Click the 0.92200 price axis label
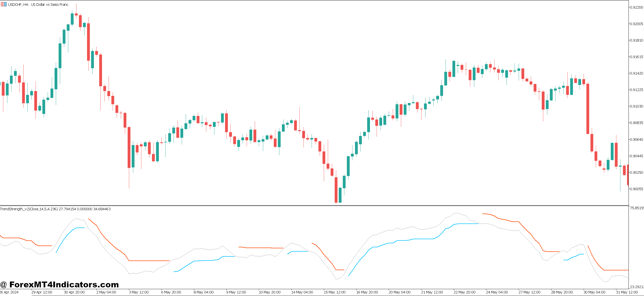The image size is (644, 296). coord(636,7)
